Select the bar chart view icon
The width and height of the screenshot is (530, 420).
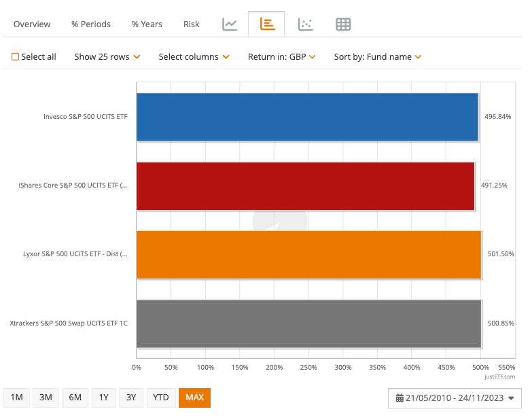[x=267, y=24]
